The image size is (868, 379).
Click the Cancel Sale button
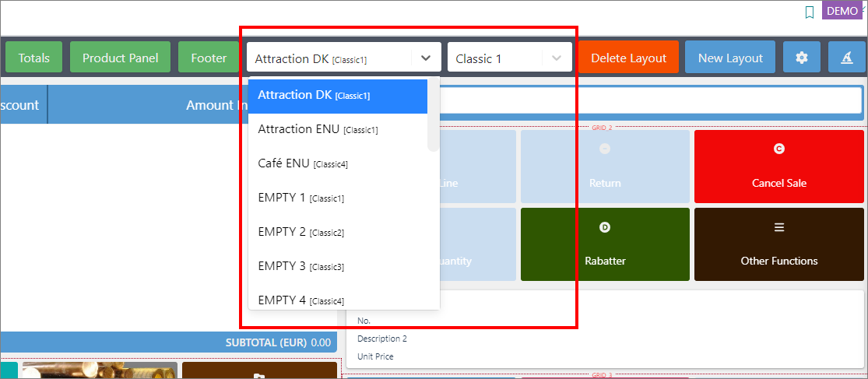click(779, 167)
